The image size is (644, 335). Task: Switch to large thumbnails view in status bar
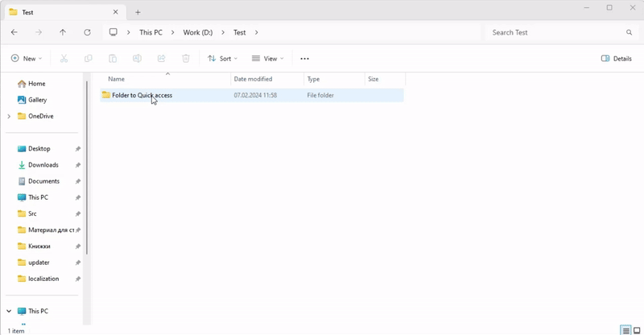(x=637, y=330)
